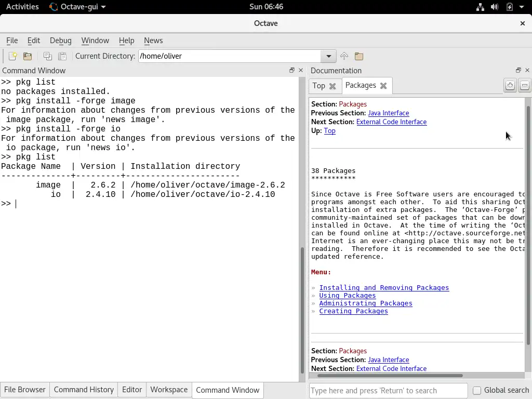Open the Debug menu
The image size is (532, 399).
point(61,41)
